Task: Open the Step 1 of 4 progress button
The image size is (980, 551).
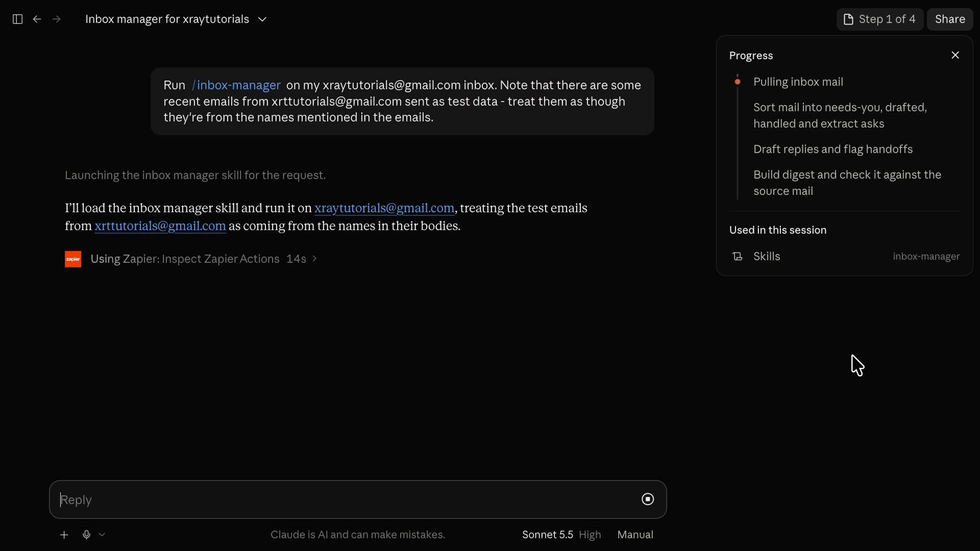Action: (x=879, y=19)
